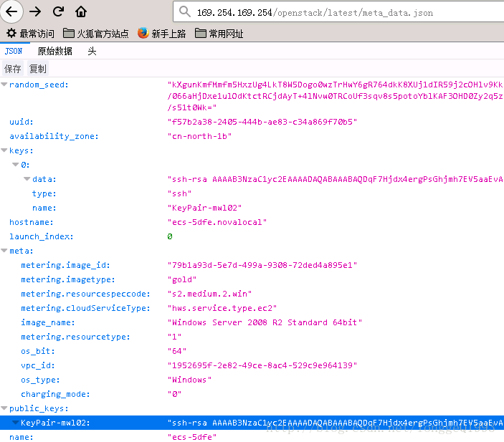Reload the current page

[58, 11]
